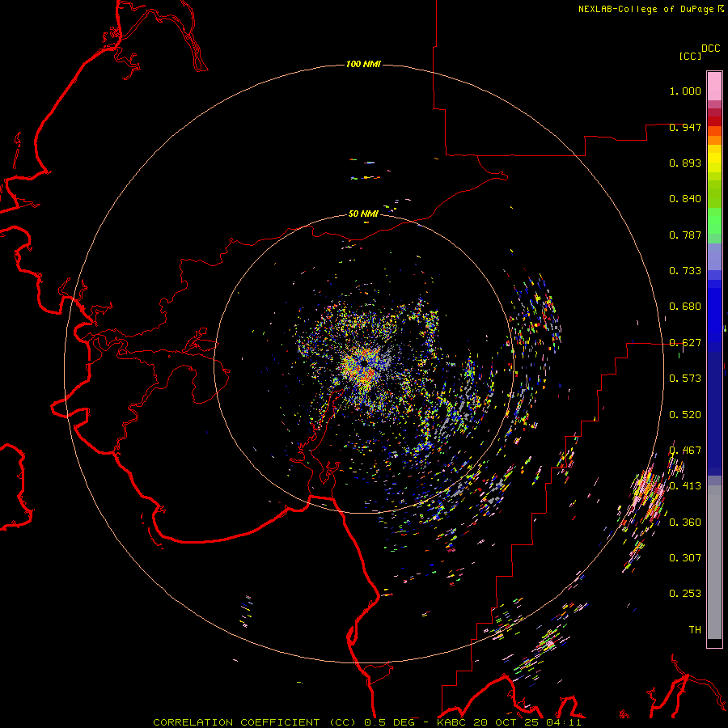Click the gray color bar segment near 0.307

coord(714,566)
